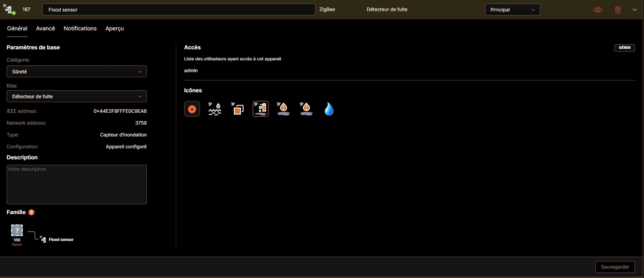Select the water waves flood icon
The width and height of the screenshot is (644, 278).
pos(215,109)
